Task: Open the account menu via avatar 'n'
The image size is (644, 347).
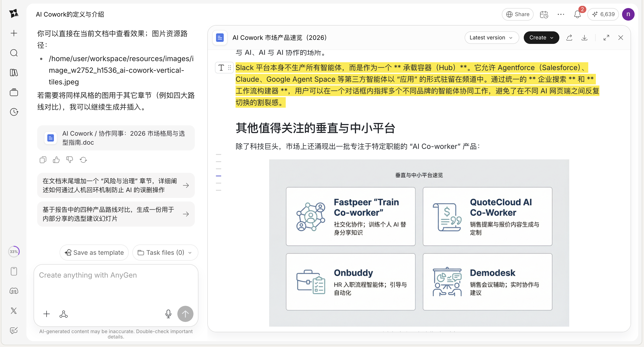Action: (628, 14)
